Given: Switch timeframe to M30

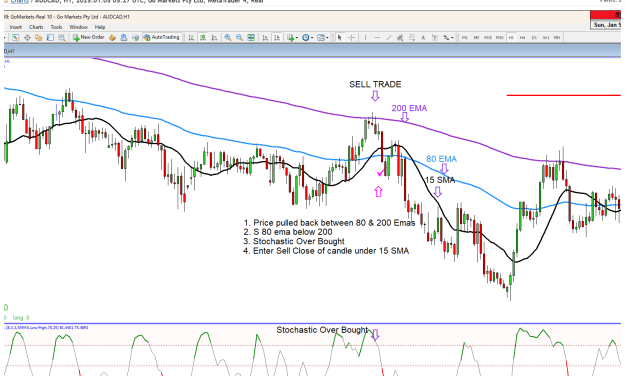Looking at the screenshot, I should 499,37.
